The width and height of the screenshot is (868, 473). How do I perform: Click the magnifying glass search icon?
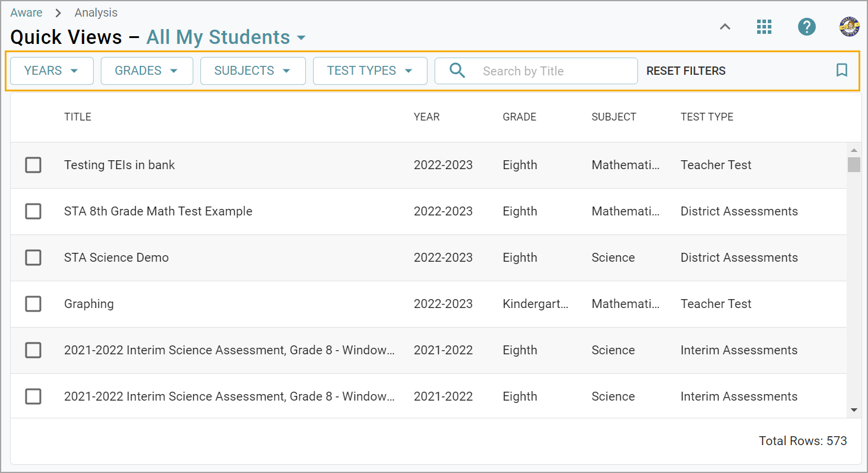457,71
